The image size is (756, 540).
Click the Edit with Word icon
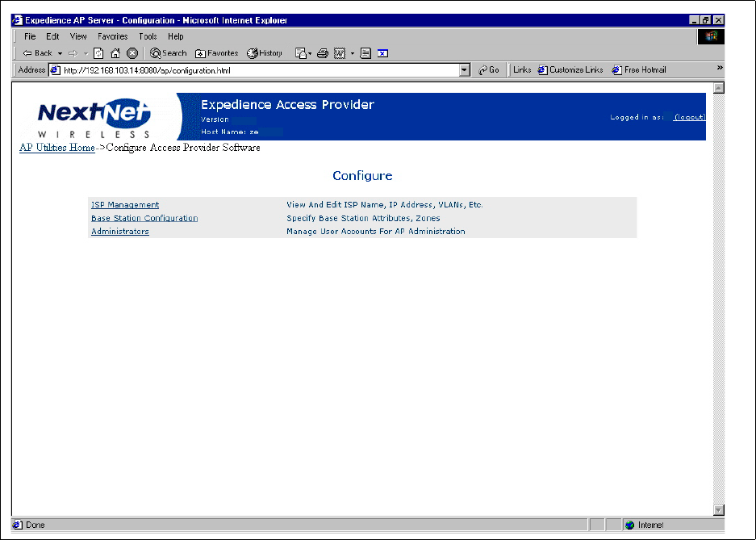pos(340,53)
